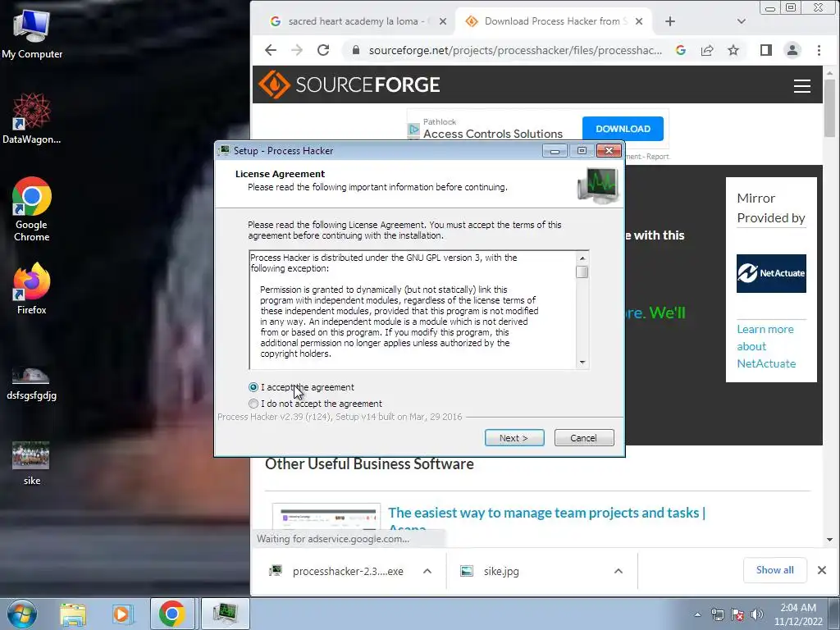The image size is (840, 630).
Task: Select My Computer desktop icon
Action: coord(32,34)
